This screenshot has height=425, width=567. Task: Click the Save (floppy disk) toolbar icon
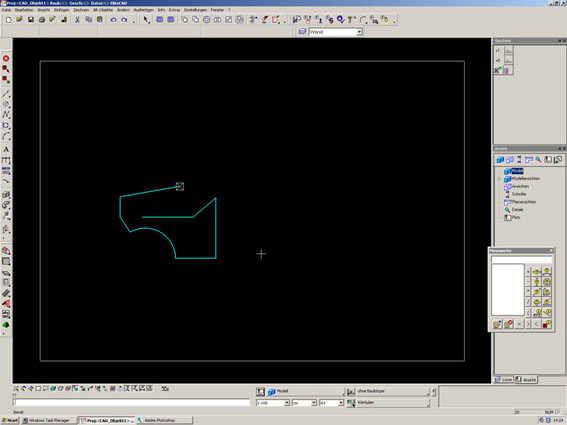coord(31,20)
